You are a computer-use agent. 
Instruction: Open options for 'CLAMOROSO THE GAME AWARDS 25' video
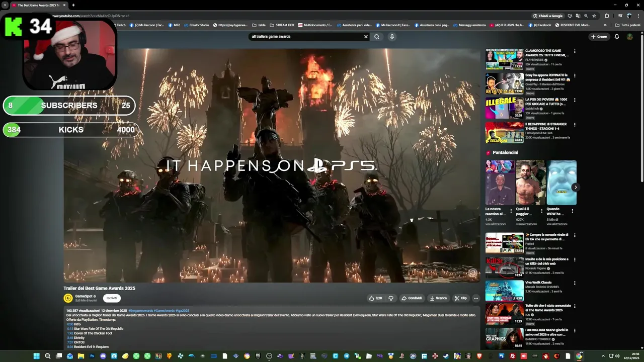point(575,51)
